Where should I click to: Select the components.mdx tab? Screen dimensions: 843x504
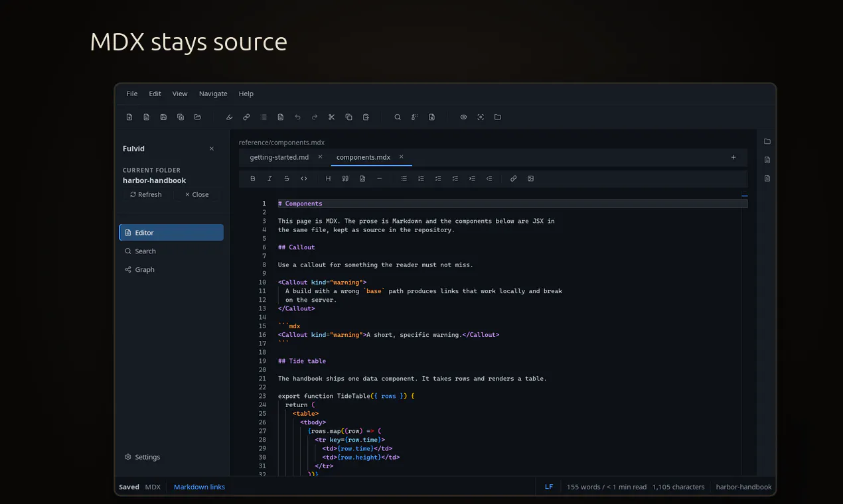(363, 157)
